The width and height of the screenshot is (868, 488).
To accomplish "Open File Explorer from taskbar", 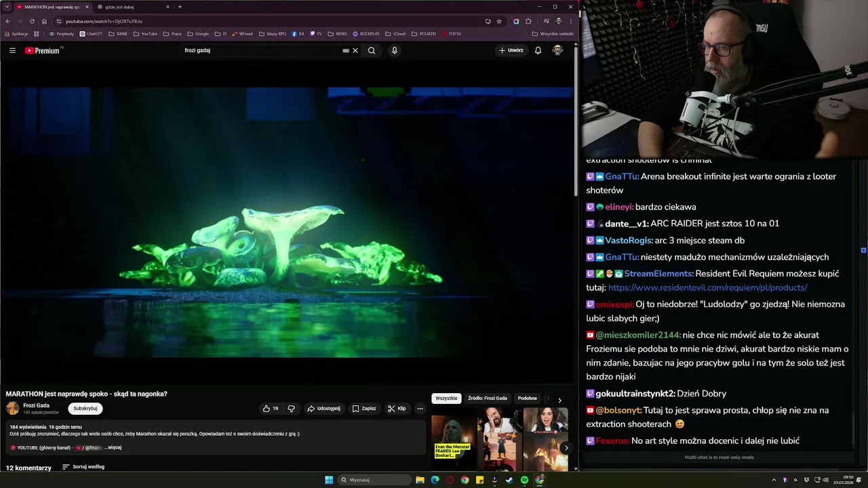I will 420,480.
